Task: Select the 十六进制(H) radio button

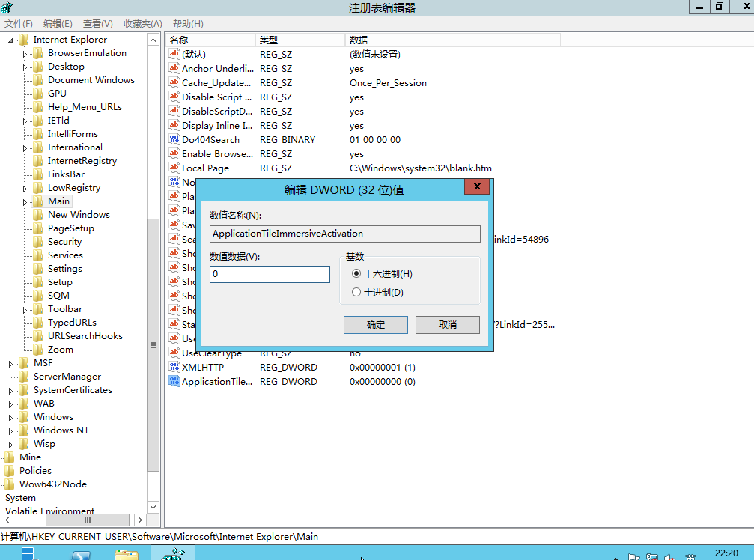Action: click(x=356, y=273)
